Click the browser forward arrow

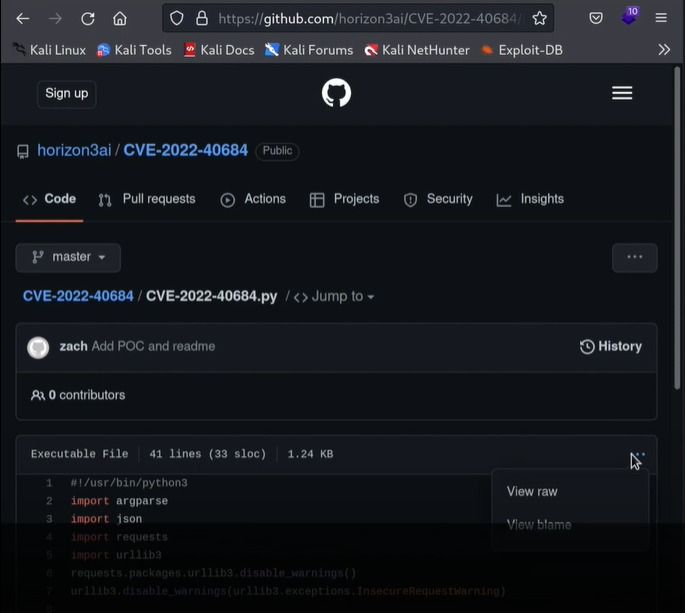[55, 18]
